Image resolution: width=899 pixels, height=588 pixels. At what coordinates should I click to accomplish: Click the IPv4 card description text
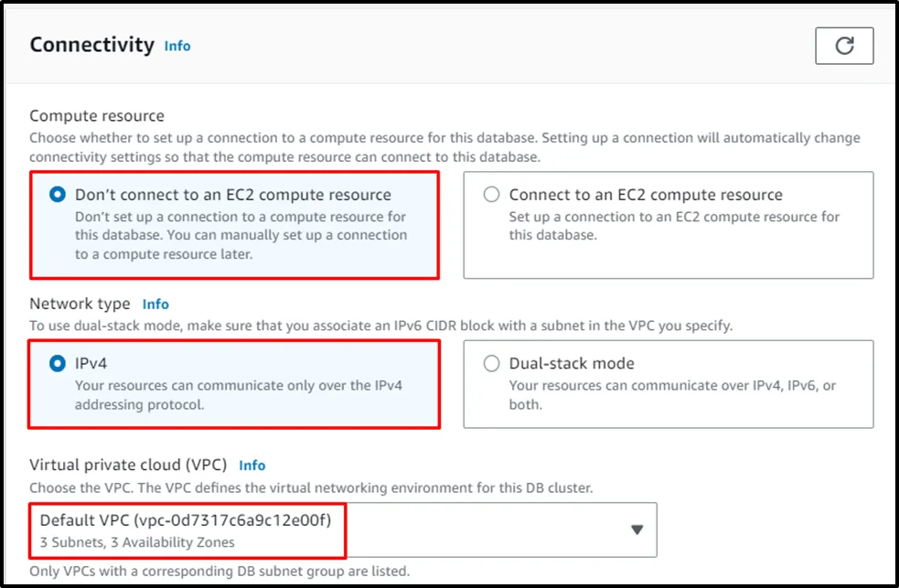238,395
